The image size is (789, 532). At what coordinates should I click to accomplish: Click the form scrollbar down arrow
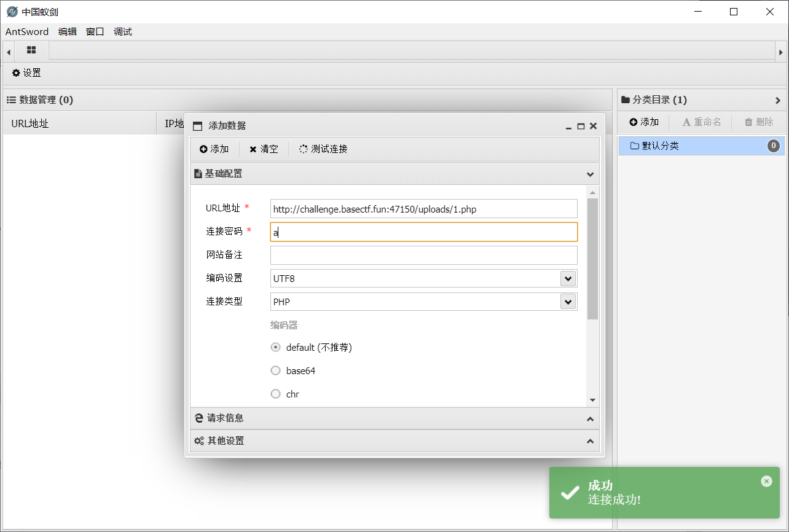click(592, 400)
